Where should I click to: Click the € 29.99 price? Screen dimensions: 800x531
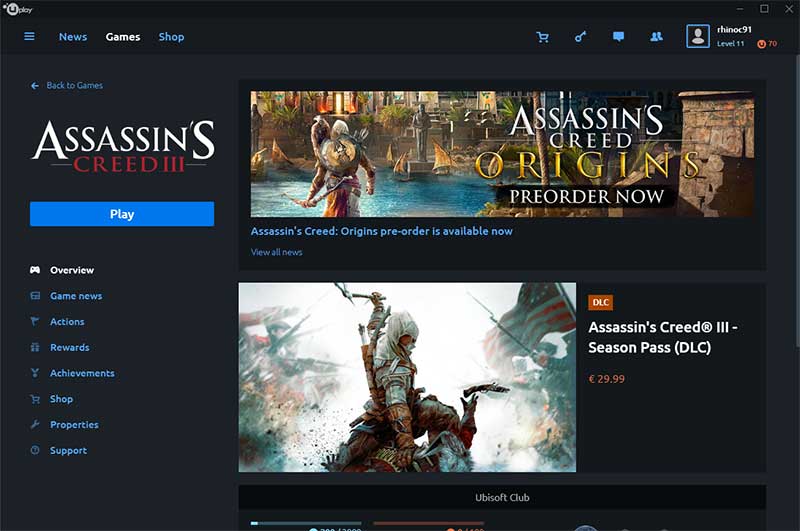[x=607, y=379]
